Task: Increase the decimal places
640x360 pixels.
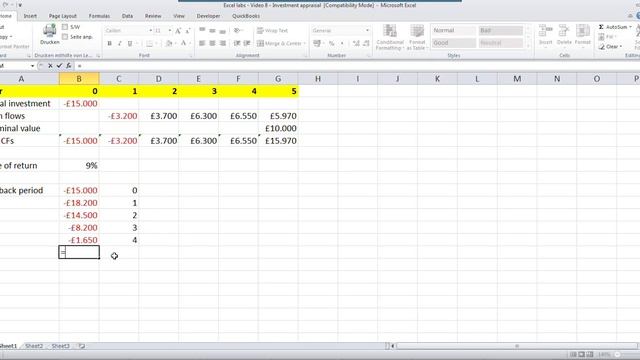Action: pos(356,43)
